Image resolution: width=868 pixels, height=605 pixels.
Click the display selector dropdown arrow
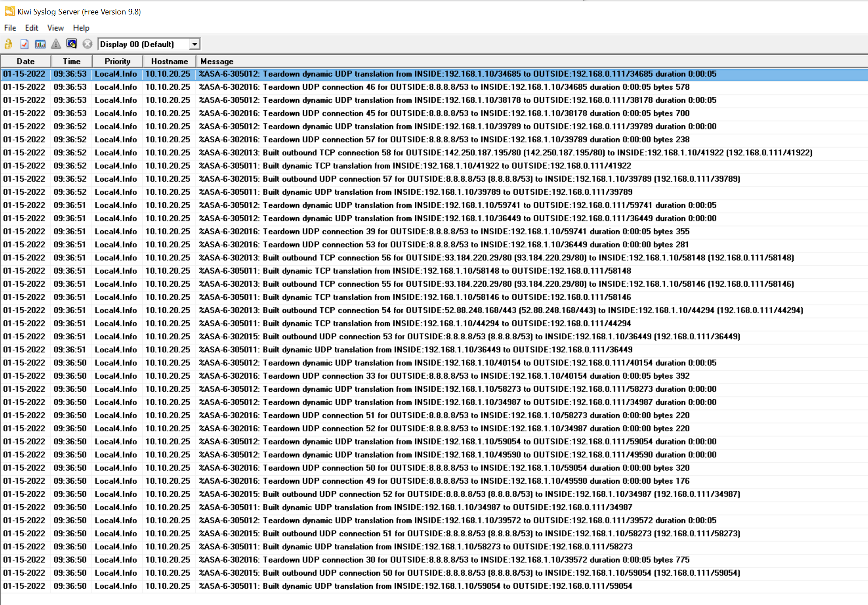coord(194,44)
